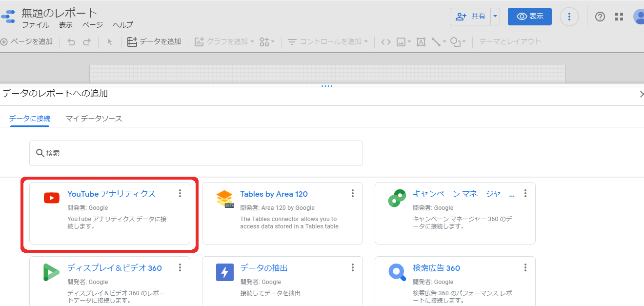This screenshot has width=644, height=306.
Task: Open キャンペーン マネージャー card options menu
Action: pos(525,194)
